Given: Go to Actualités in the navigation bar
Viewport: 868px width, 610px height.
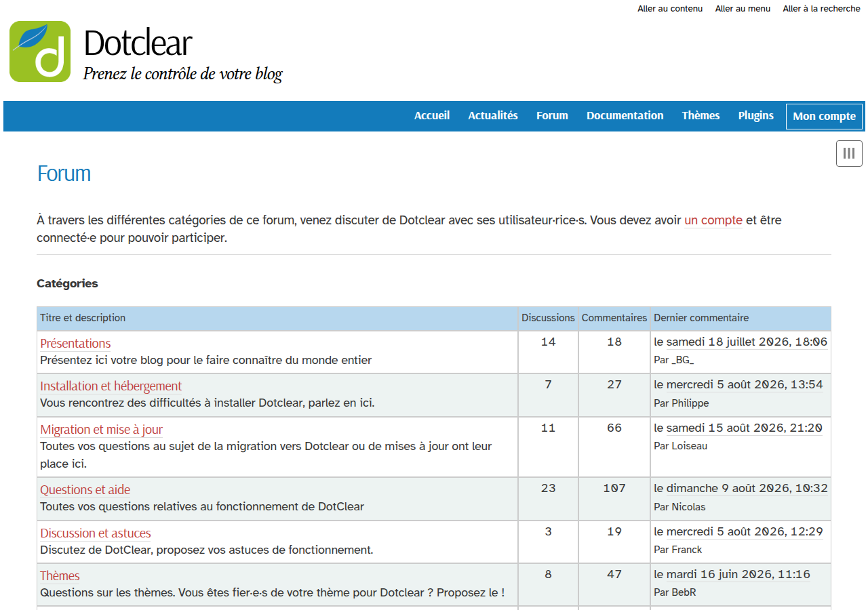Looking at the screenshot, I should [x=493, y=116].
